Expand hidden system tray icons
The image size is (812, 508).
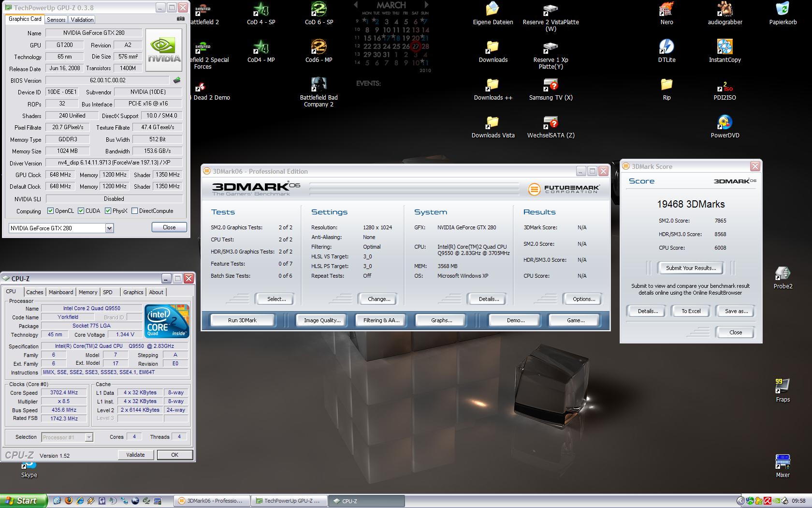(x=740, y=501)
